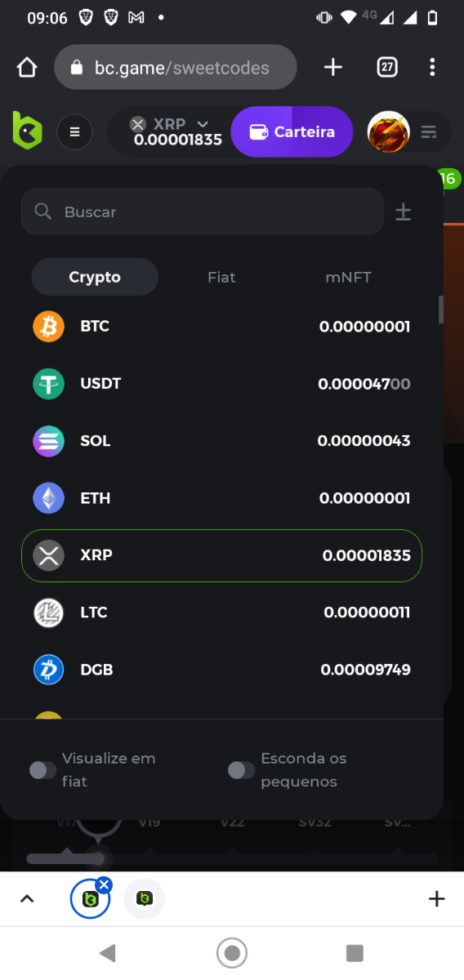Enable the Visualize em fiat toggle
Image resolution: width=464 pixels, height=980 pixels.
pos(42,770)
